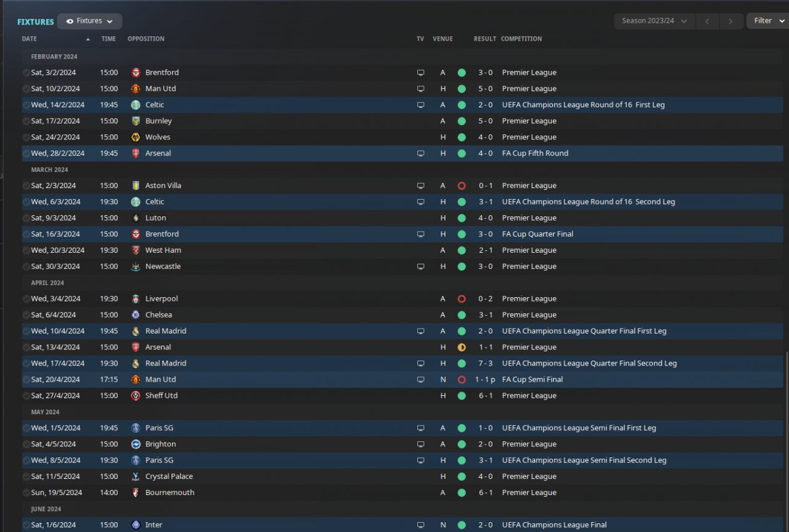The height and width of the screenshot is (532, 789).
Task: Click the Brentford club badge on 3/2/2024
Action: click(136, 73)
